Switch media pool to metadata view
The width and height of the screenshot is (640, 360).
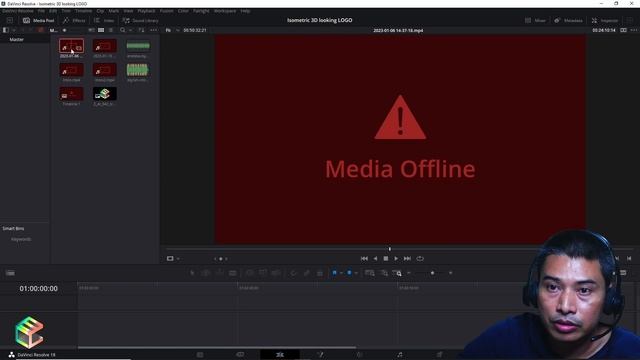click(91, 30)
